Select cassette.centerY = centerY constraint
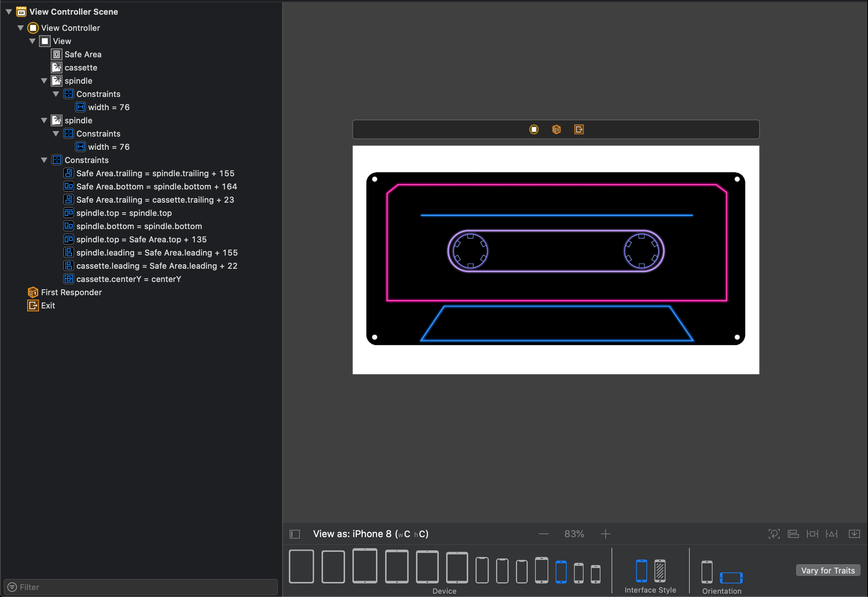 (128, 279)
